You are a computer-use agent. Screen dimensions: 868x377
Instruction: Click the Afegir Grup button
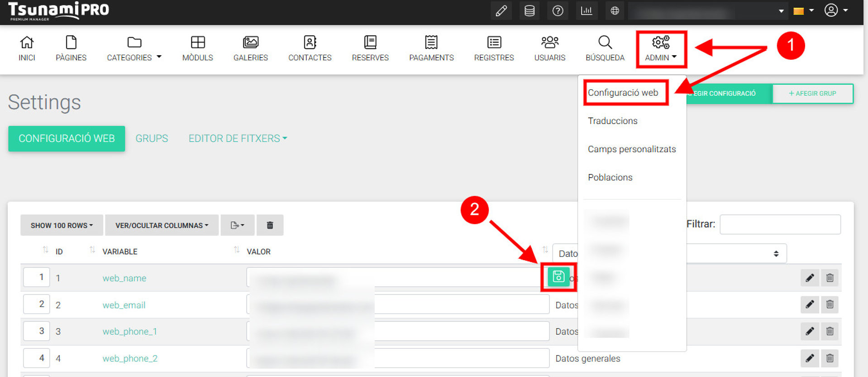(812, 93)
